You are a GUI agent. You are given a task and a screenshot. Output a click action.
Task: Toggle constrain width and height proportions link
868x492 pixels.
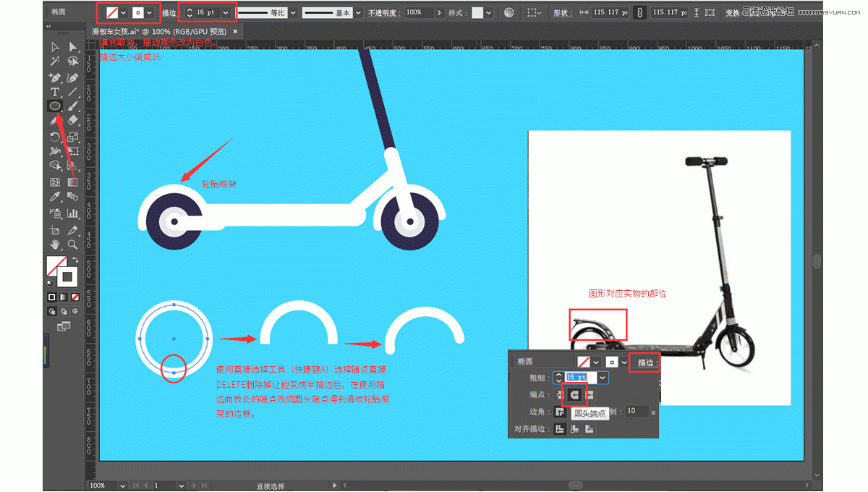pyautogui.click(x=639, y=13)
